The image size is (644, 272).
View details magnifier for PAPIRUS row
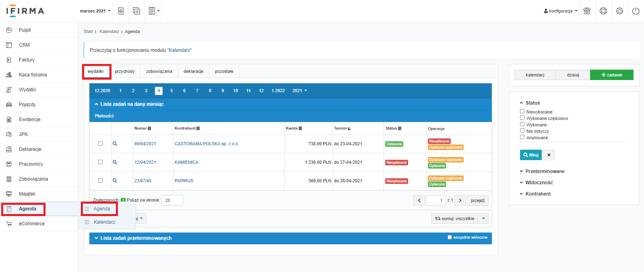(115, 181)
